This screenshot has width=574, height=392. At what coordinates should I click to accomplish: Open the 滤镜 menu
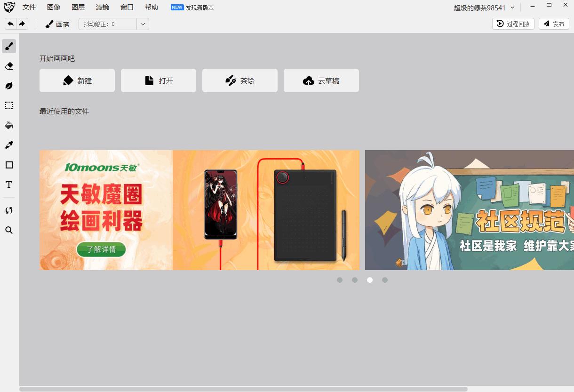(103, 8)
